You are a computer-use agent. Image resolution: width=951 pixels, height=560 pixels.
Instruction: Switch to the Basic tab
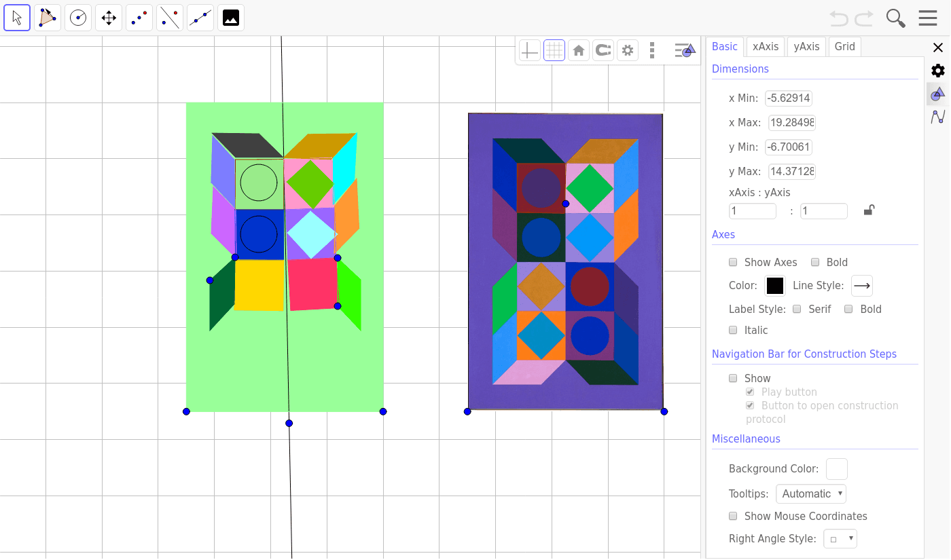point(725,46)
